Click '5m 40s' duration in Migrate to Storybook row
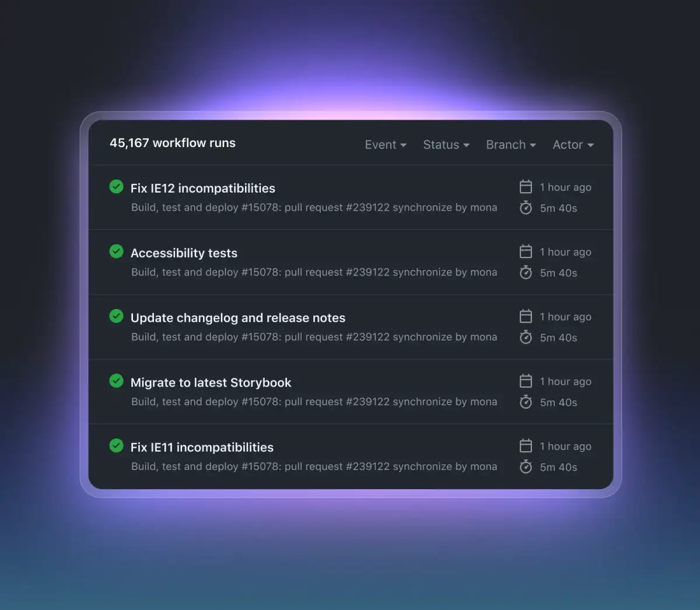Image resolution: width=700 pixels, height=610 pixels. coord(558,403)
